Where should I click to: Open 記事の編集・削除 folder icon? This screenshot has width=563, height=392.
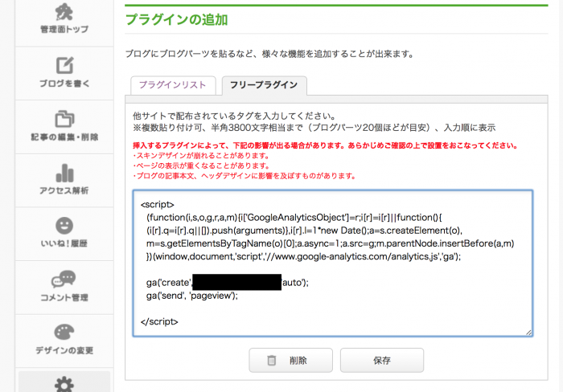pos(64,119)
